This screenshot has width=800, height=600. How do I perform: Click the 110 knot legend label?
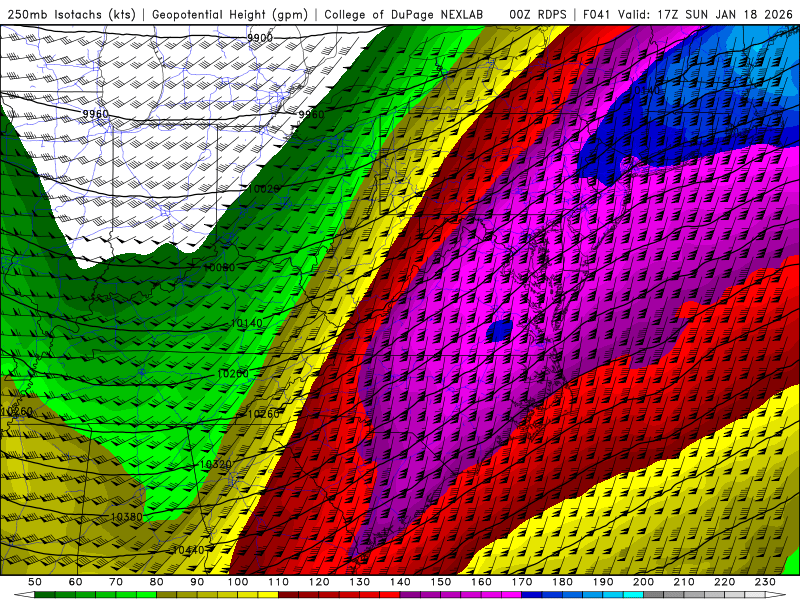tap(279, 582)
